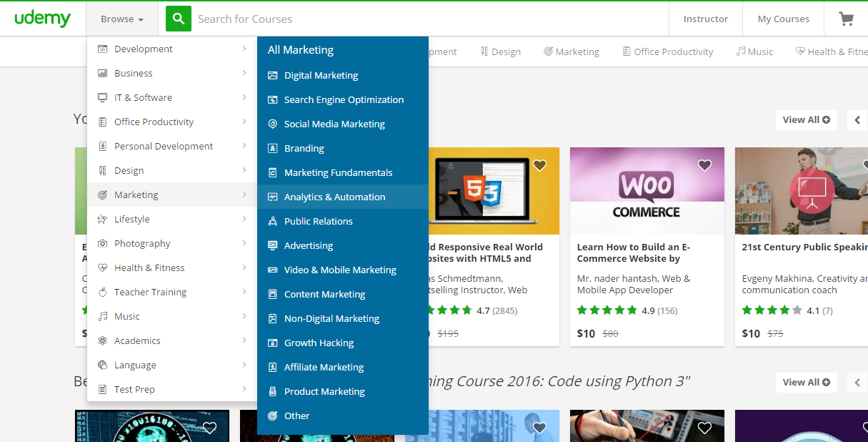The height and width of the screenshot is (442, 868).
Task: Select Affiliate Marketing
Action: click(343, 367)
